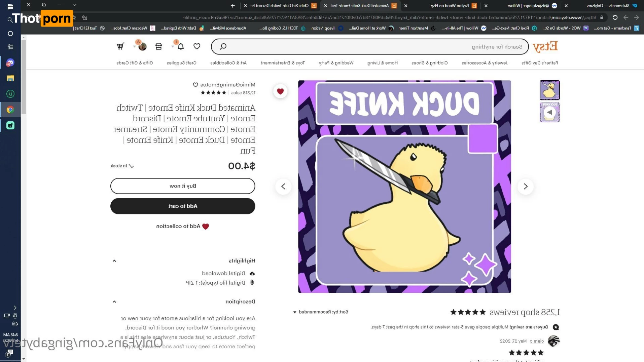Toggle the bookmark star in address bar

click(x=74, y=17)
